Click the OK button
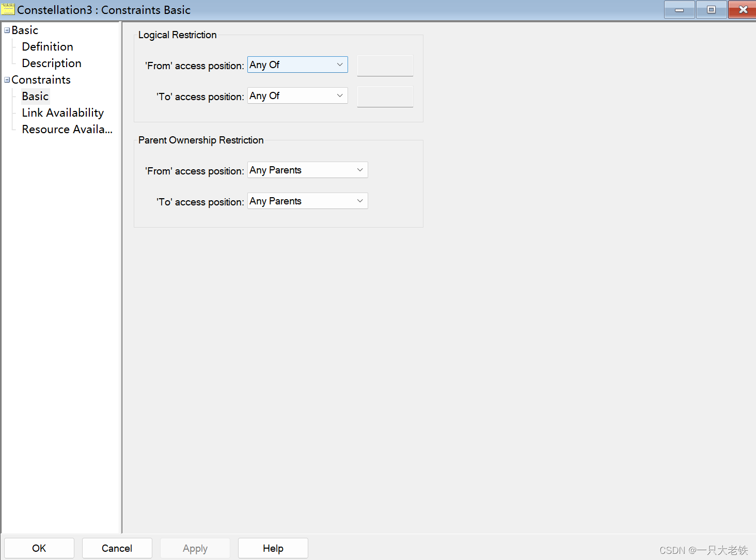Image resolution: width=756 pixels, height=560 pixels. click(x=39, y=548)
